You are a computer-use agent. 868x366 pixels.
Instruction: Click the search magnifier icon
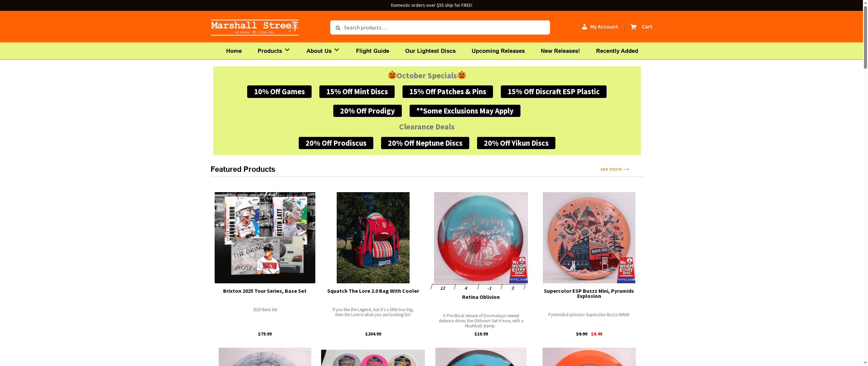tap(338, 28)
